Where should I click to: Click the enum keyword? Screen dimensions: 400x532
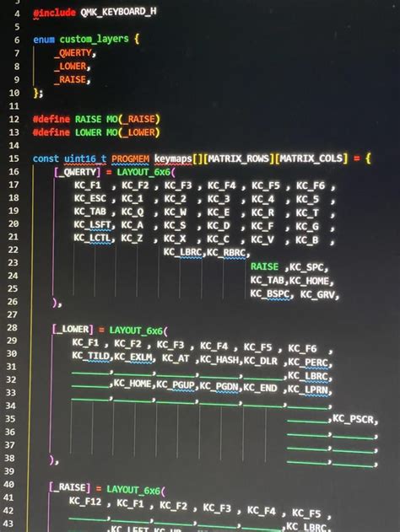44,40
